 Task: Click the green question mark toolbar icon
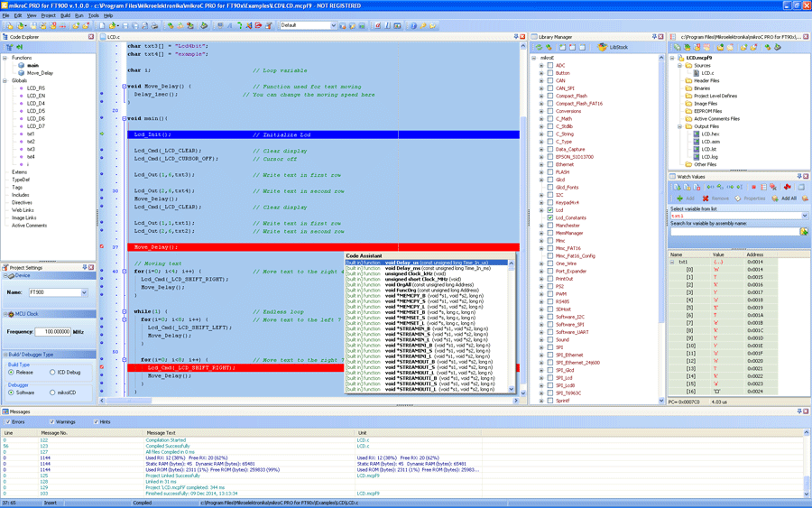pos(239,25)
